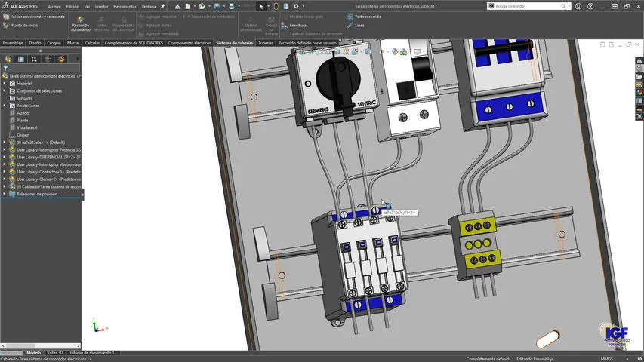Activate the Línea sketch tool
644x362 pixels.
356,26
